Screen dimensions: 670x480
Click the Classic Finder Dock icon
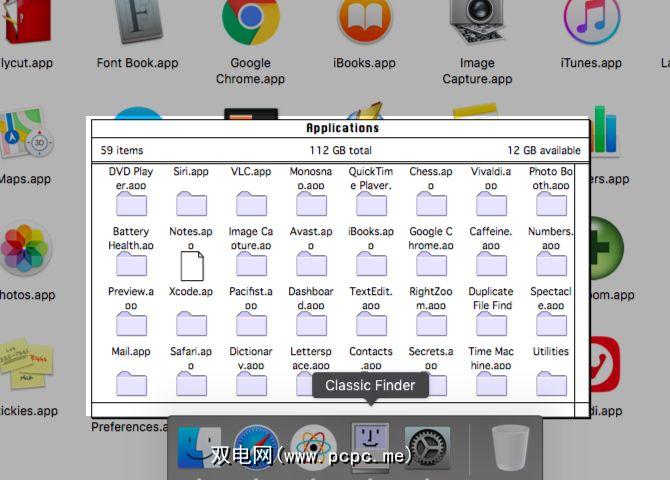(370, 447)
